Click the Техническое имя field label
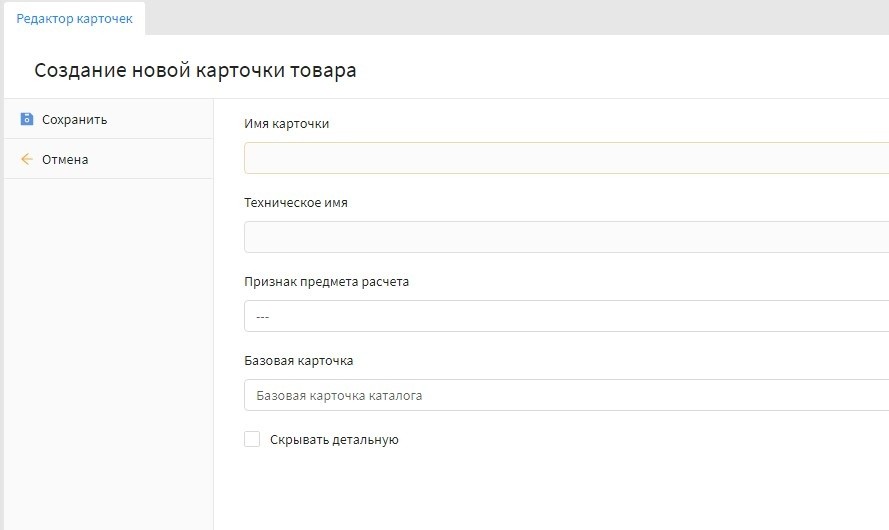The height and width of the screenshot is (530, 889). pyautogui.click(x=295, y=202)
